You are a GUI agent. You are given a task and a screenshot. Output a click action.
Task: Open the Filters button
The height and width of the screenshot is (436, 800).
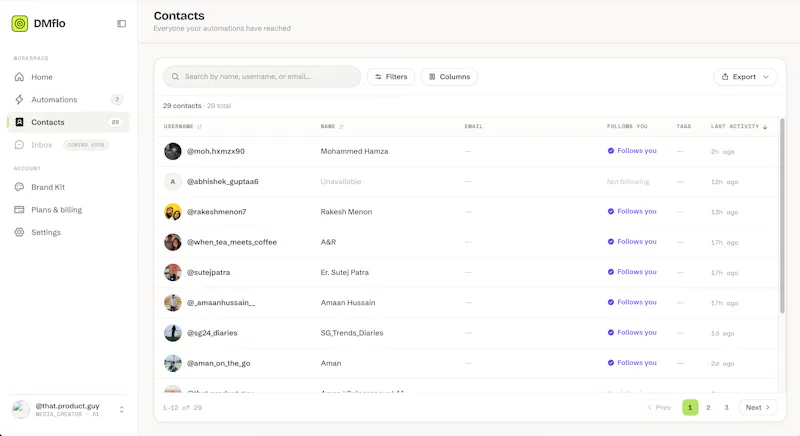pos(391,76)
